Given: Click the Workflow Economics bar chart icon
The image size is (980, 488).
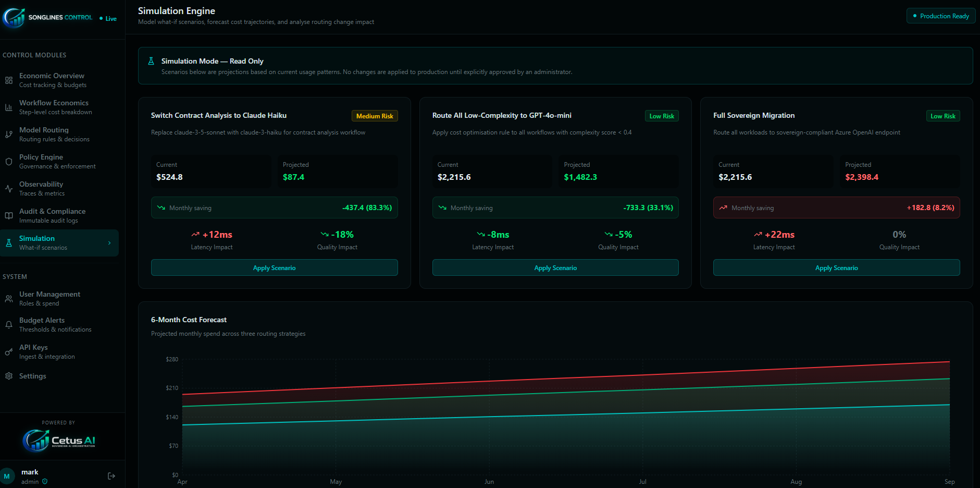Looking at the screenshot, I should (x=9, y=107).
